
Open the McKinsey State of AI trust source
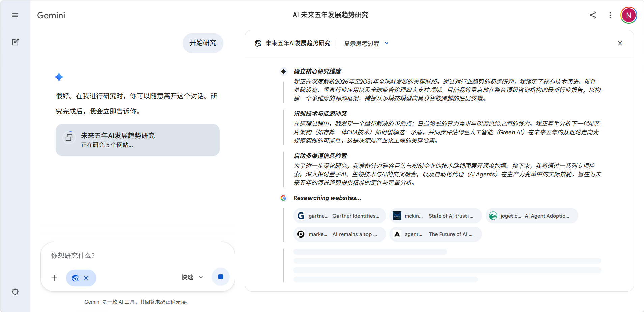(x=436, y=216)
